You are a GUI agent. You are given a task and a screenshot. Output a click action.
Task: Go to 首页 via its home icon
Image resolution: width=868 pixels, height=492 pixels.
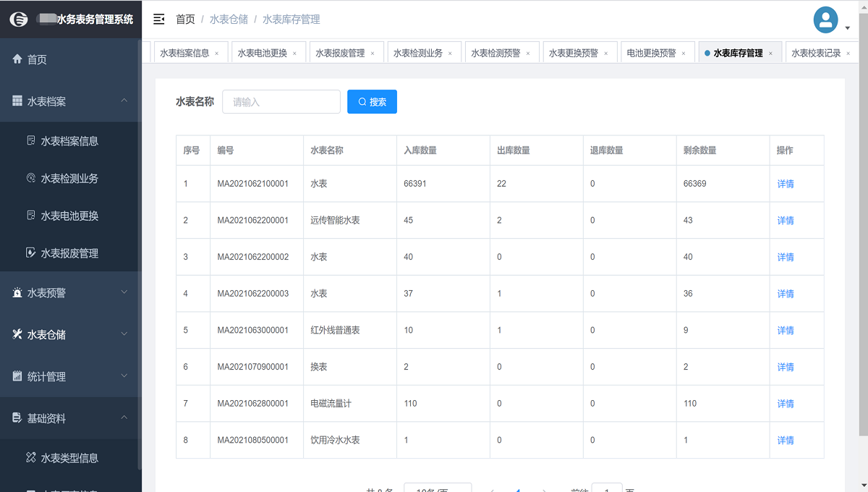click(17, 60)
